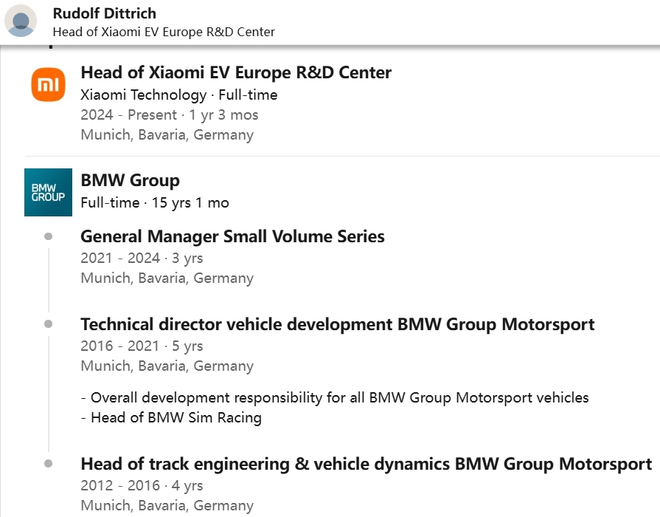Select Head of track engineering & vehicle dynamics title

click(365, 464)
